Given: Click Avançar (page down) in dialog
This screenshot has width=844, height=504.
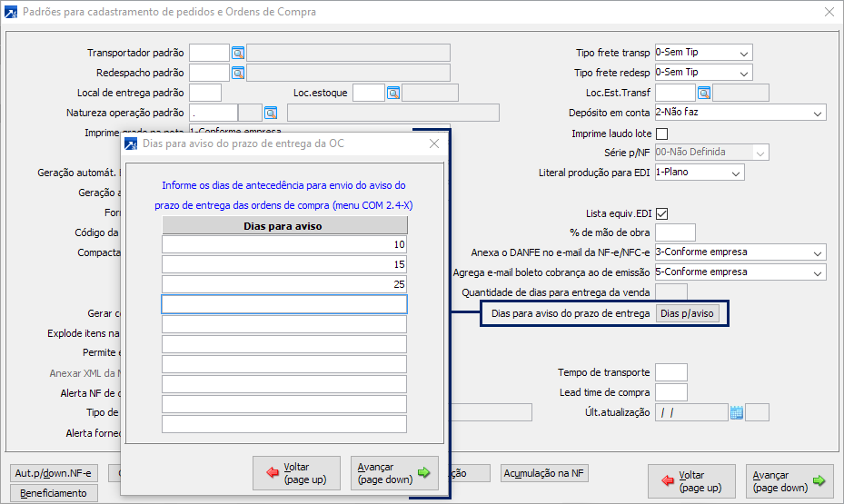Looking at the screenshot, I should pos(394,473).
